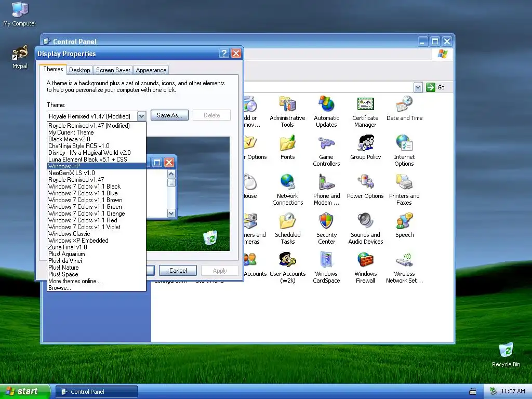Open Network Connections icon
The height and width of the screenshot is (399, 532).
pos(287,190)
